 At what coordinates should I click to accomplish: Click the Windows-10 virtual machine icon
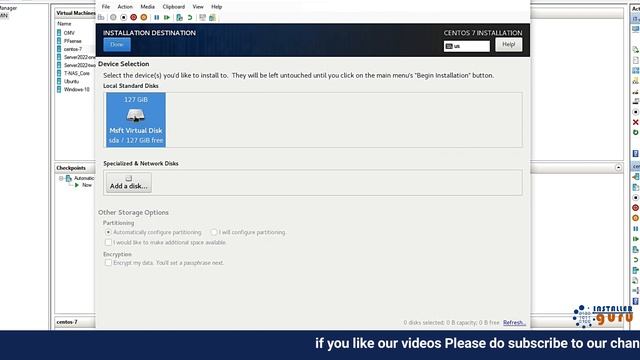(59, 89)
